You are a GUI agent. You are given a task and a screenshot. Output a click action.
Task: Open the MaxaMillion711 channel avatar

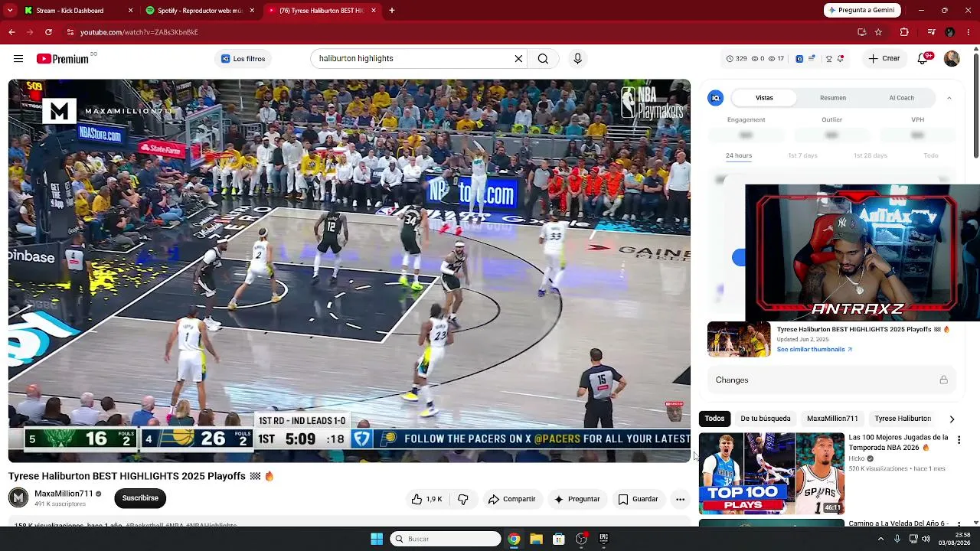[x=18, y=498]
